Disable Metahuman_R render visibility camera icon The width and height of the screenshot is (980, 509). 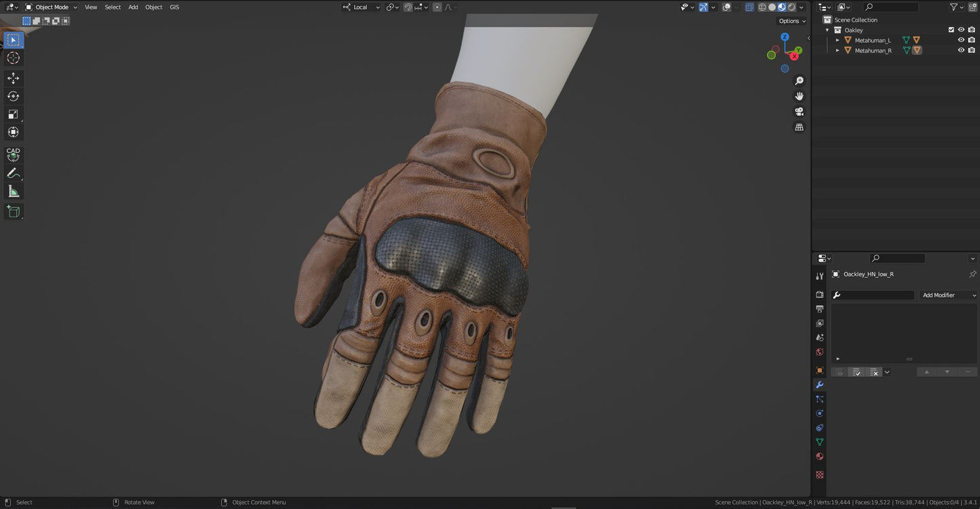coord(971,50)
